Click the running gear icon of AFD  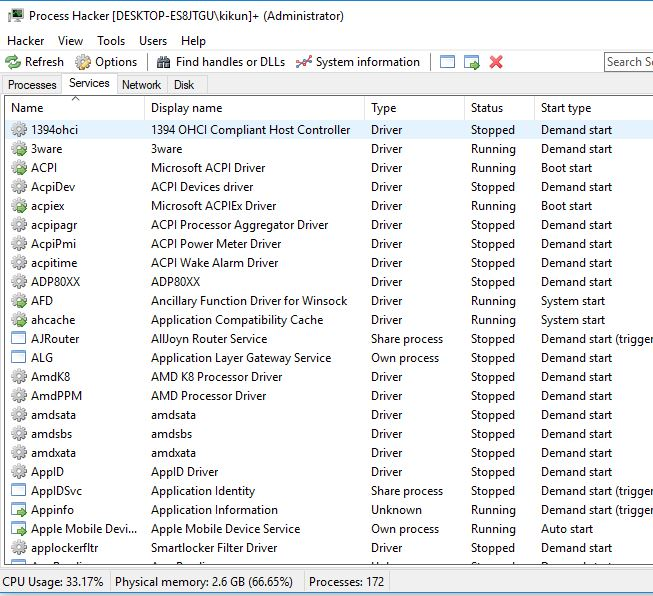point(19,301)
